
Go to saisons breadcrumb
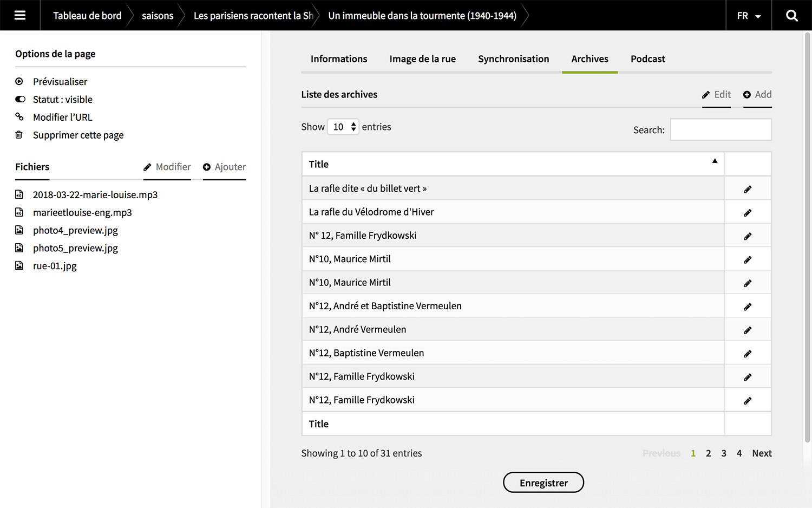click(158, 16)
